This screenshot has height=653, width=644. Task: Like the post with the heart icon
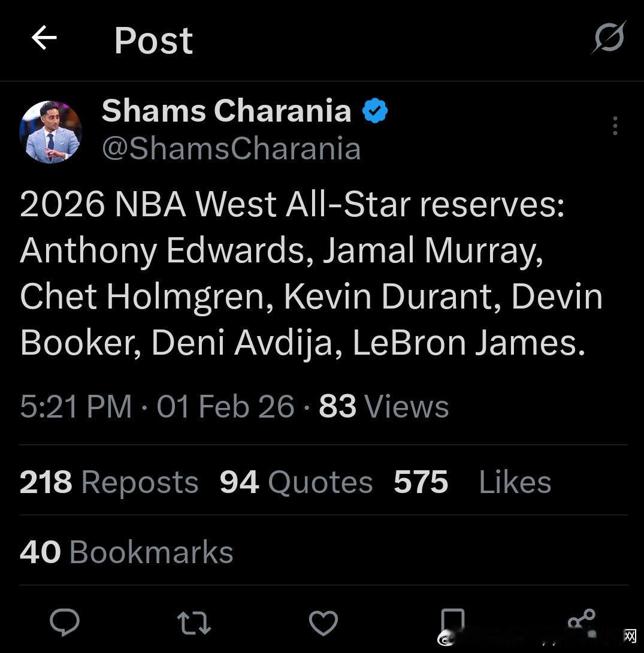323,623
